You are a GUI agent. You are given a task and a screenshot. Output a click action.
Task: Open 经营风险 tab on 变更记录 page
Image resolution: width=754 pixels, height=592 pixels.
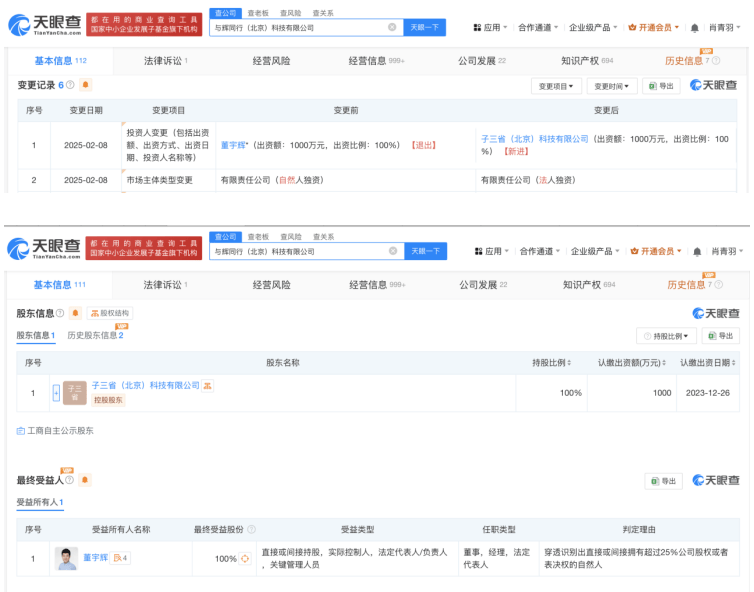pos(271,61)
